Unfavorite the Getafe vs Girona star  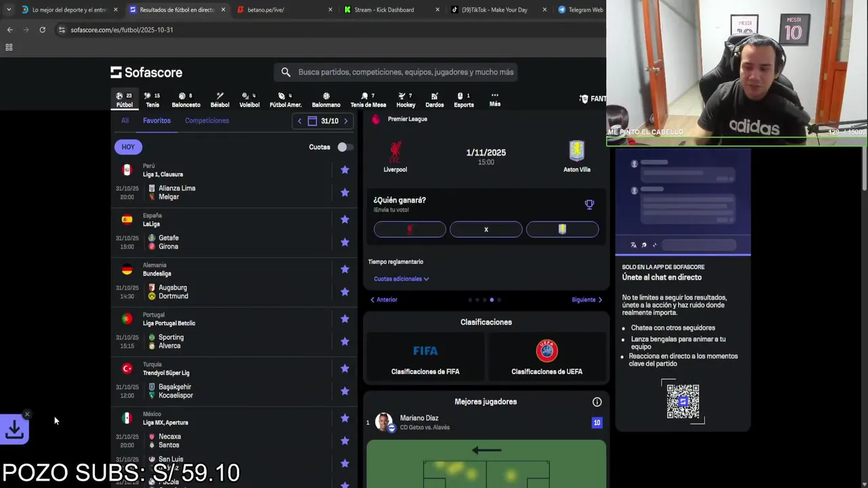pos(344,242)
